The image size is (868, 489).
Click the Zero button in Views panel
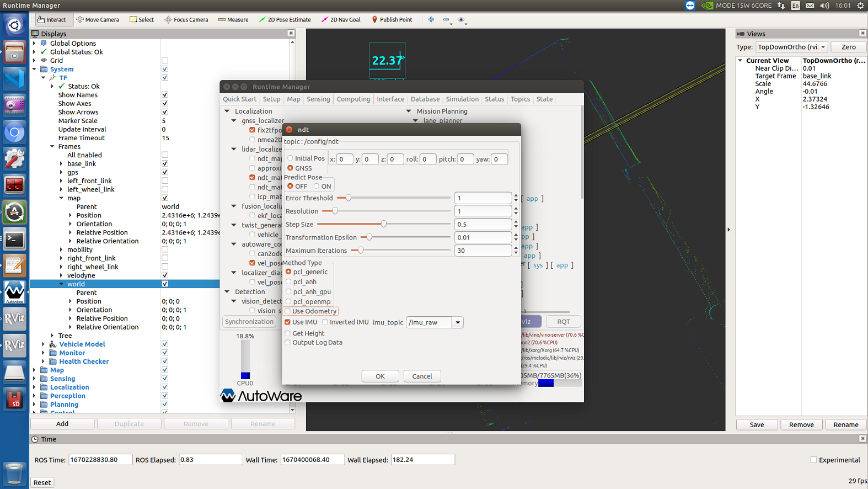pyautogui.click(x=849, y=47)
